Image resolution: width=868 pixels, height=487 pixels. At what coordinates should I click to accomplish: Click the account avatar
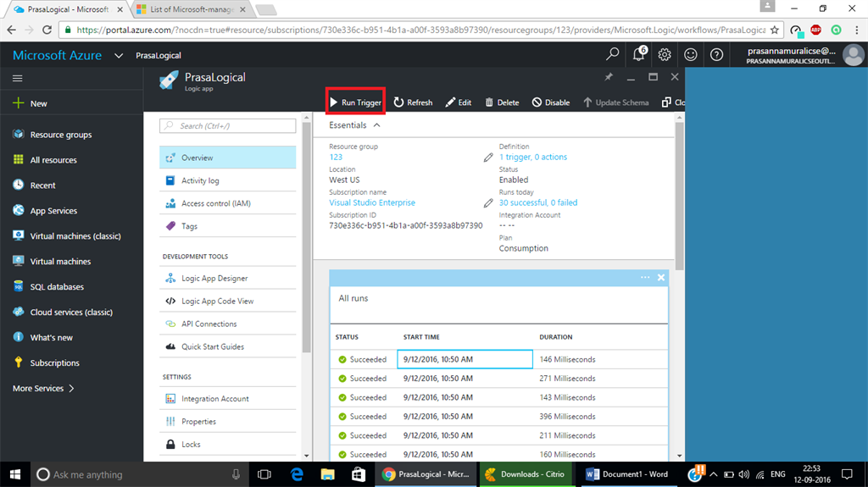853,55
